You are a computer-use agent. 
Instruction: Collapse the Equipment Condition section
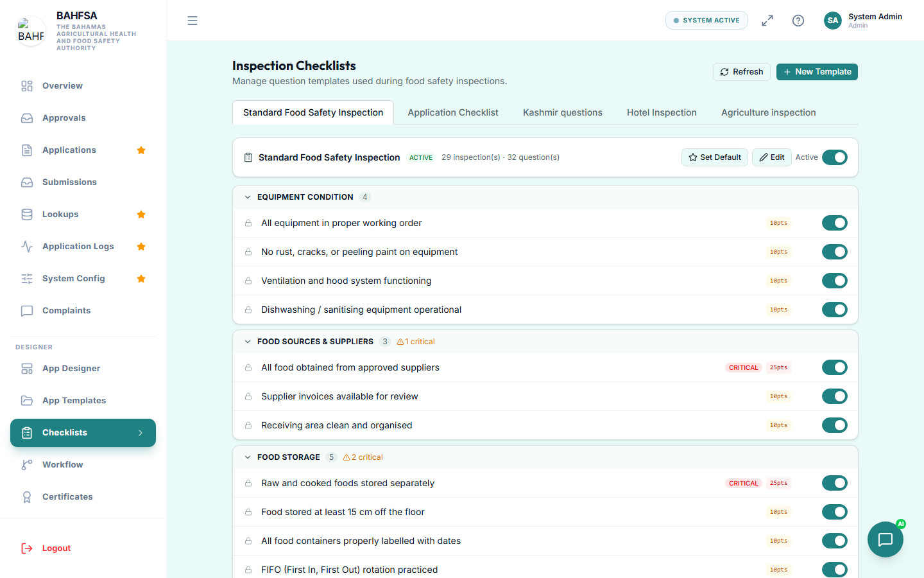click(x=248, y=197)
